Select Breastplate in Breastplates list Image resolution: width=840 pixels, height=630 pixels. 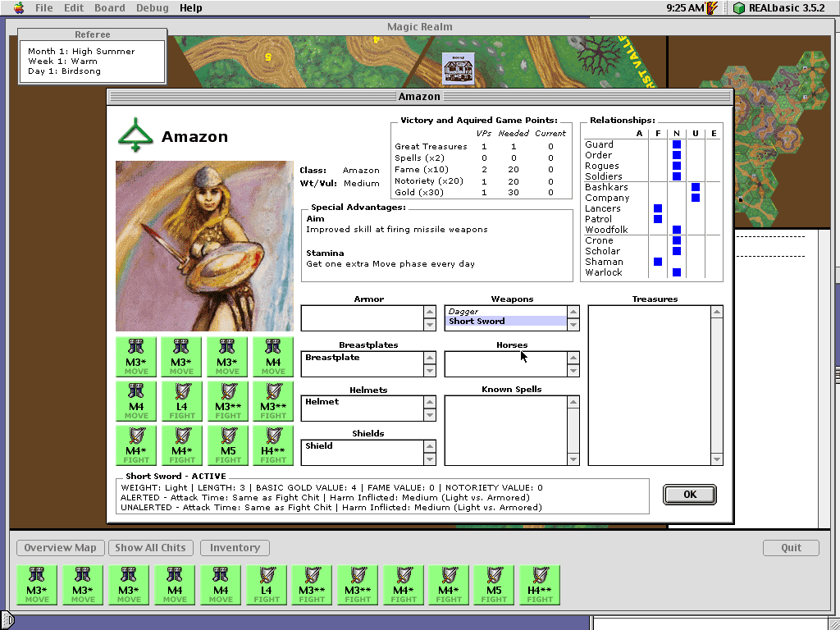(363, 358)
